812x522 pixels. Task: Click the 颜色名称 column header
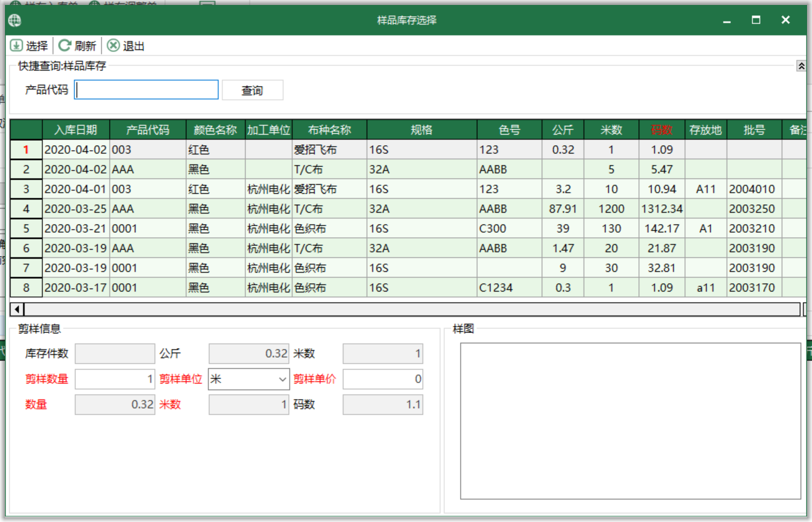pos(215,130)
